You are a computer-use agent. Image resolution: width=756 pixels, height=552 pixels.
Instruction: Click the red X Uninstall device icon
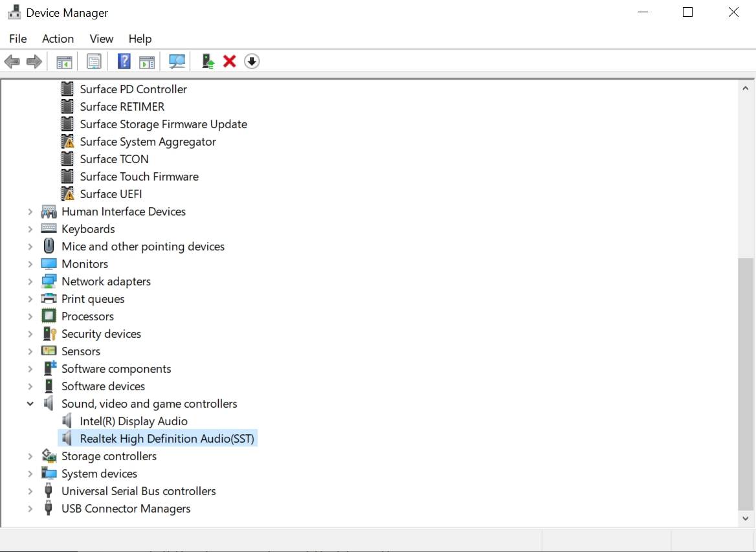pos(229,61)
